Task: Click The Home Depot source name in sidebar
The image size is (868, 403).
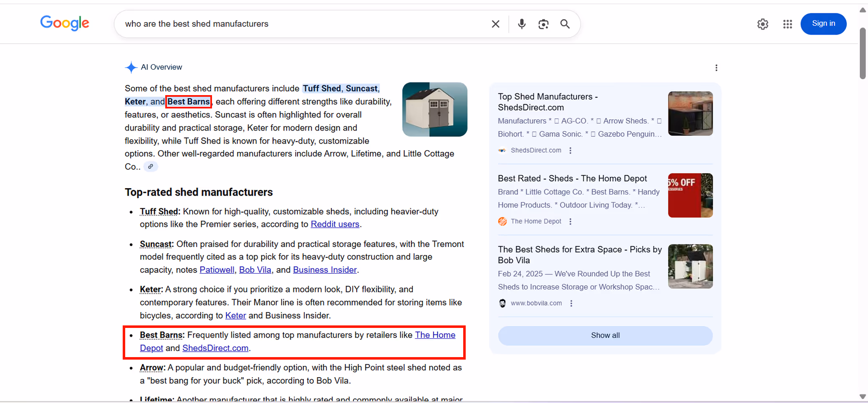Action: [536, 221]
